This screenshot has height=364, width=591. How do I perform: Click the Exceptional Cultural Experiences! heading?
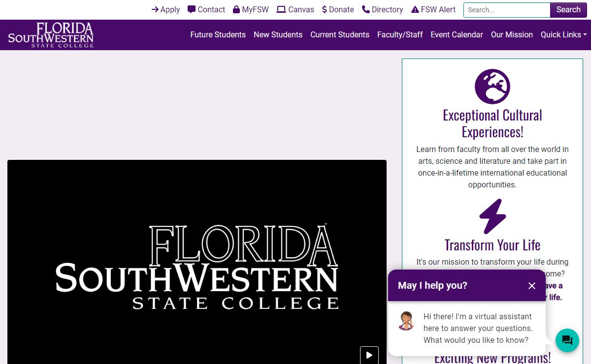tap(492, 123)
